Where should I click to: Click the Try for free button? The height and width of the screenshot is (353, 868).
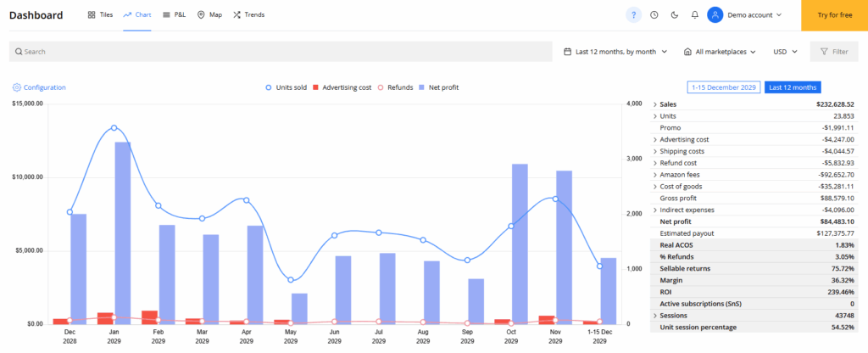coord(834,15)
